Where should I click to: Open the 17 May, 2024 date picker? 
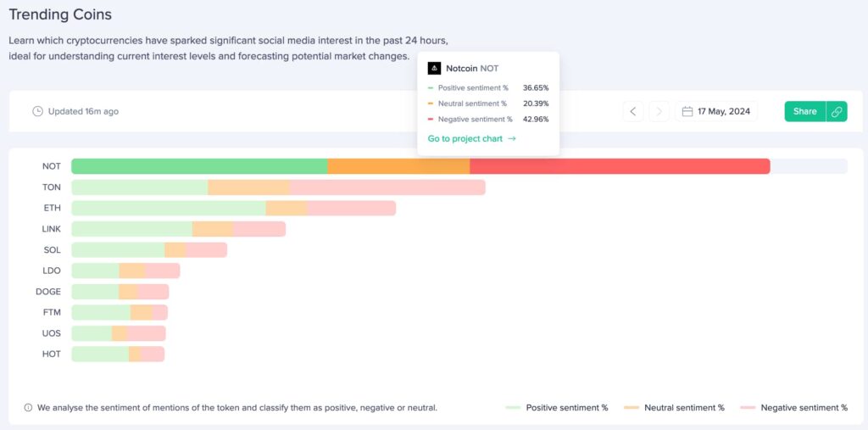(x=716, y=111)
